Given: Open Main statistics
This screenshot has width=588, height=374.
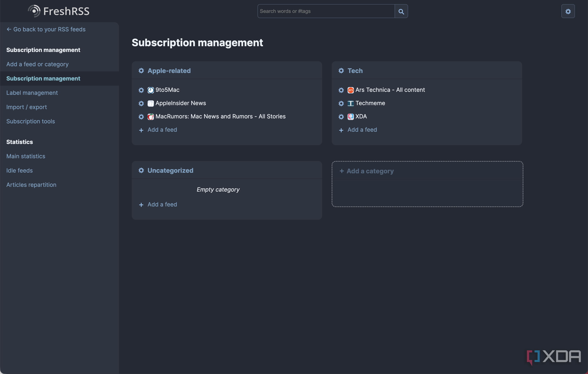Looking at the screenshot, I should pyautogui.click(x=26, y=156).
